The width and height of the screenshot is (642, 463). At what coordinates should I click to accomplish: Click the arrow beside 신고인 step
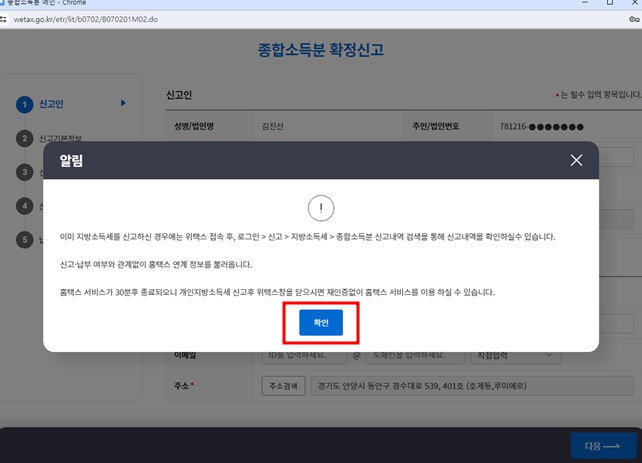[123, 103]
